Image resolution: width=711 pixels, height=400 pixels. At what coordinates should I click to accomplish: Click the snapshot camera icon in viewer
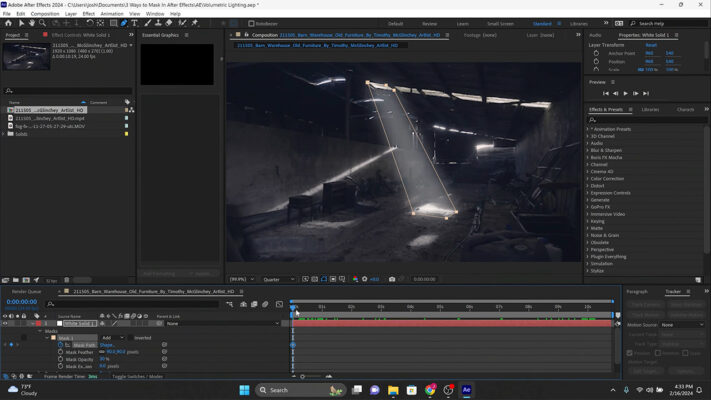pos(392,279)
